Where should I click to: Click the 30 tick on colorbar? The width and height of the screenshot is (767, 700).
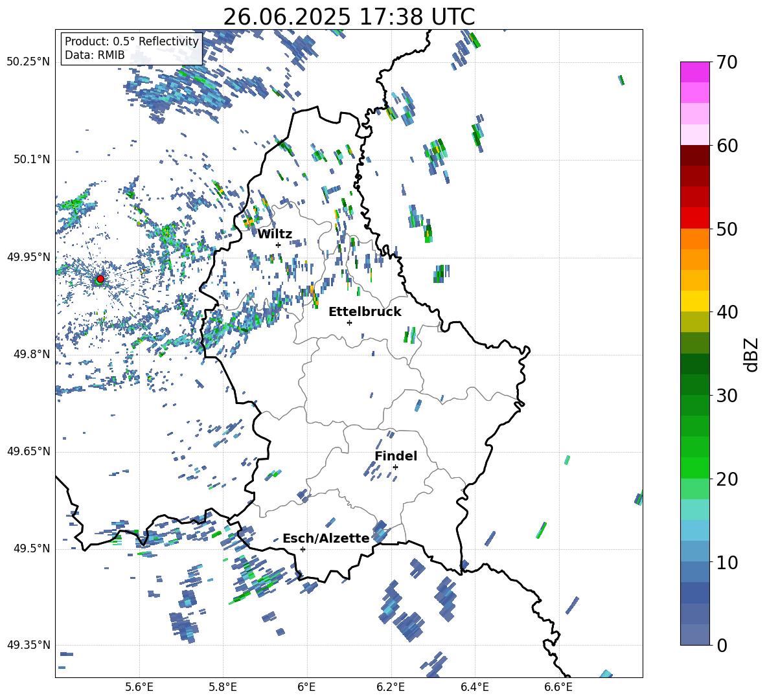(x=727, y=396)
